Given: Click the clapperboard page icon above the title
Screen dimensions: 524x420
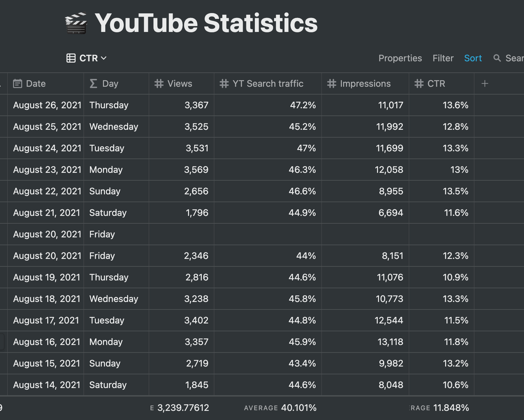Looking at the screenshot, I should tap(76, 22).
